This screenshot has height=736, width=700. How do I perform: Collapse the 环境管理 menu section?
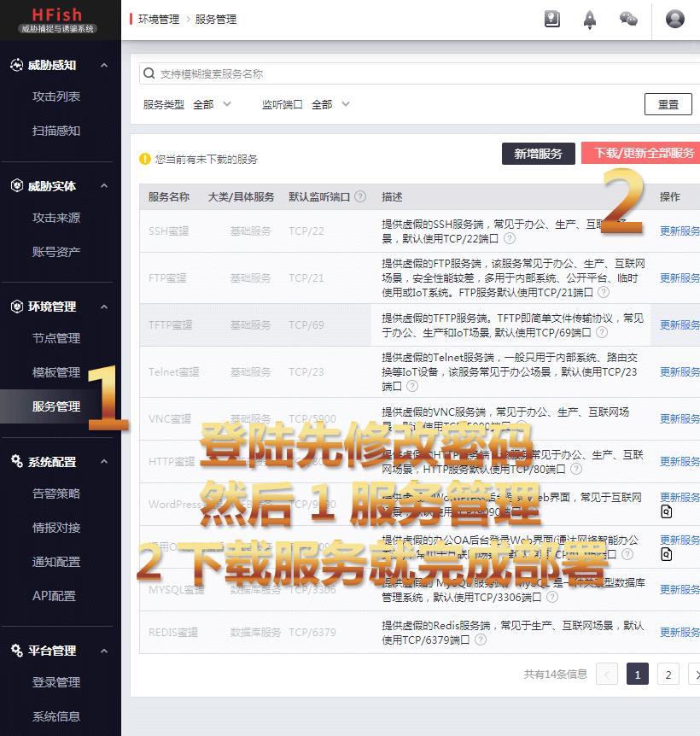click(x=104, y=307)
